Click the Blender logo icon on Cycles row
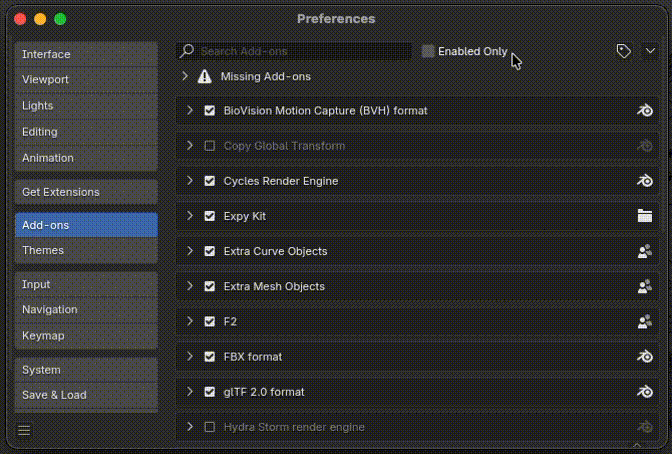 (645, 181)
